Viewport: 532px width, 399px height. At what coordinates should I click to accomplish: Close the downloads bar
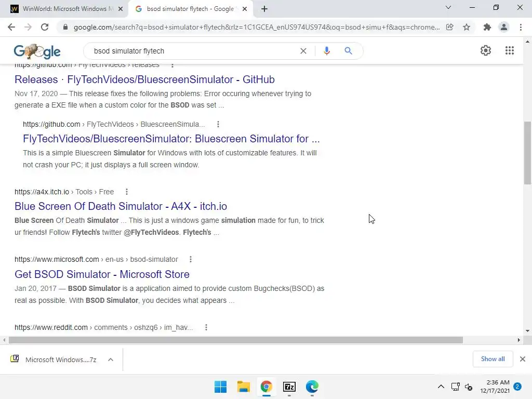click(x=523, y=359)
